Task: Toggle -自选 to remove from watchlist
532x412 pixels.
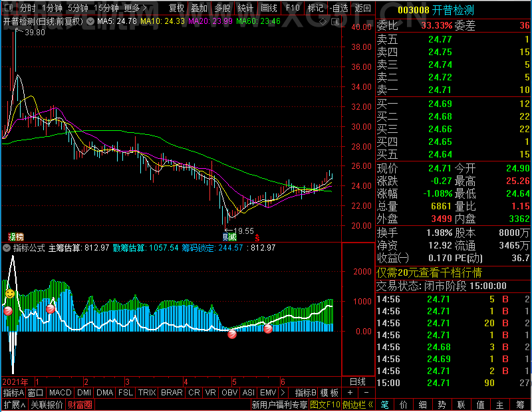Action: 338,8
